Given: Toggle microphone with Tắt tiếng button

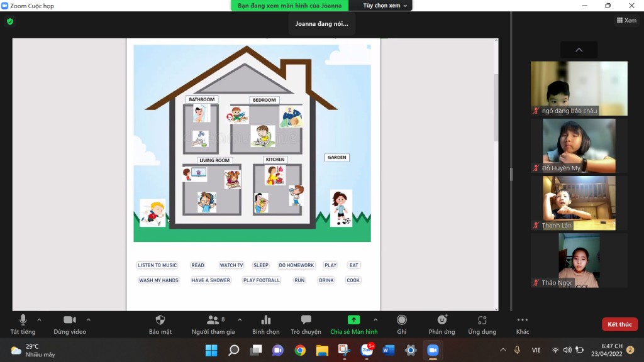Looking at the screenshot, I should coord(23,320).
